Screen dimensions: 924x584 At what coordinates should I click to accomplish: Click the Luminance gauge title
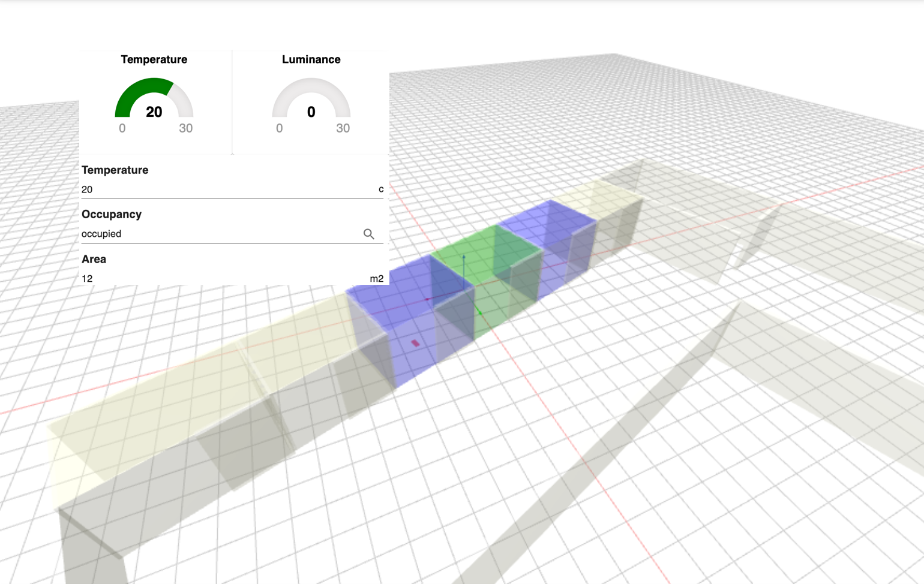[x=311, y=59]
